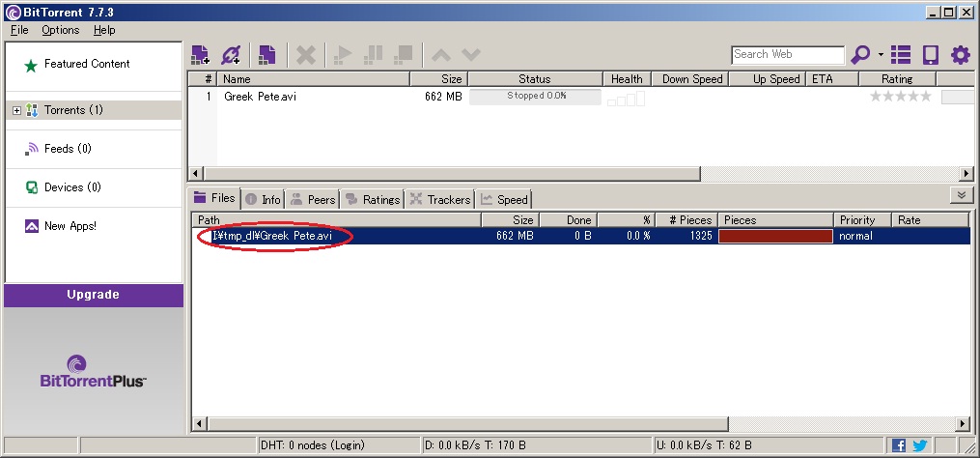Screen dimensions: 980x458
Task: Click the Facebook icon in status bar
Action: pos(899,445)
